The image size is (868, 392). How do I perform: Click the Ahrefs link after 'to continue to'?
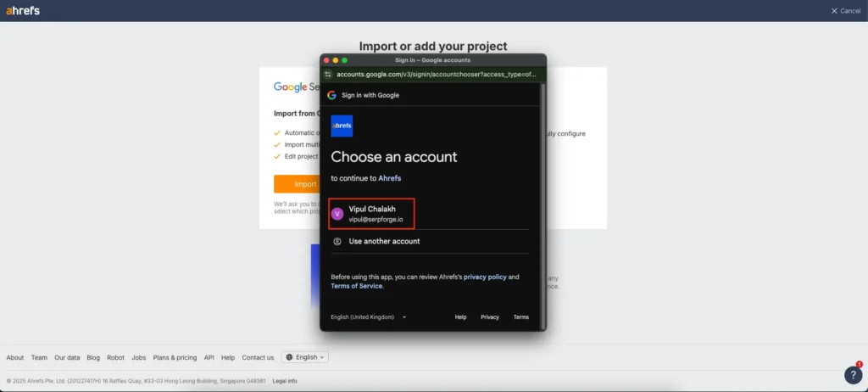(390, 178)
